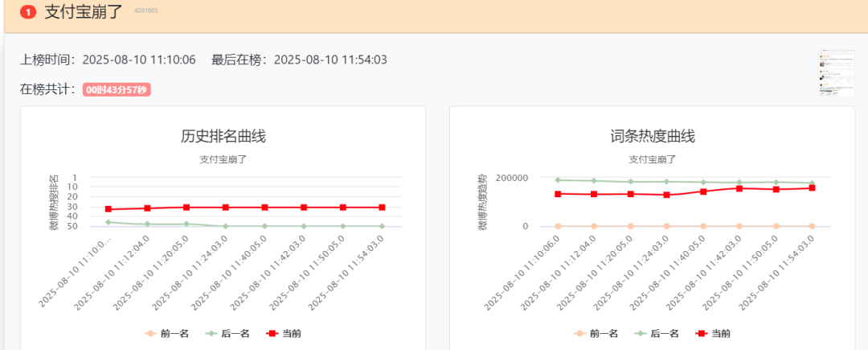Click the 00时43分57秒 duration badge
The height and width of the screenshot is (350, 868).
(117, 90)
